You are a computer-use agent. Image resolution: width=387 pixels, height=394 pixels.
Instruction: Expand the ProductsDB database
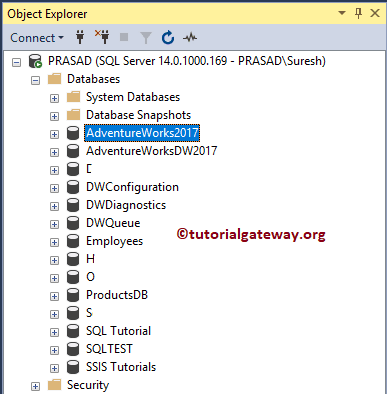point(54,296)
